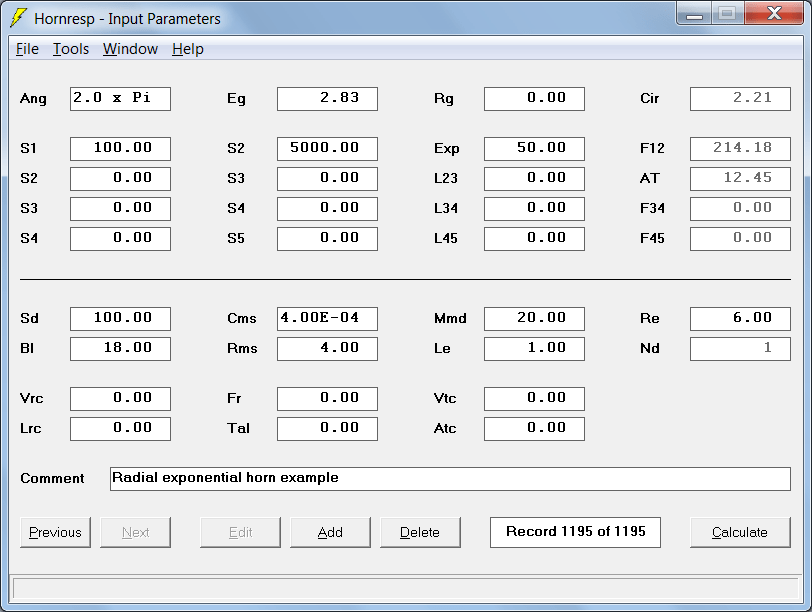Click the L45 input field
Viewport: 812px width, 612px height.
coord(534,239)
